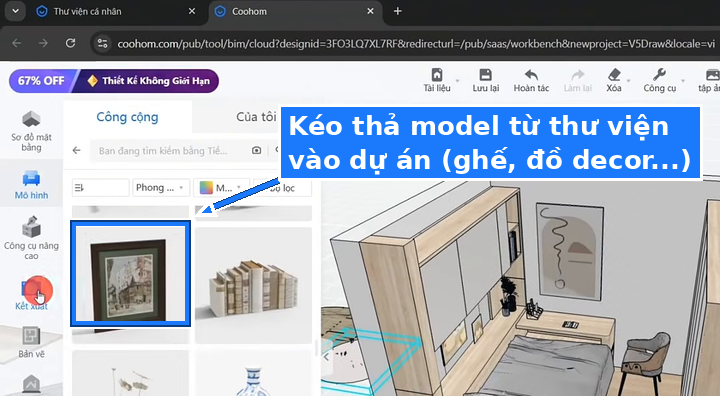Select the row of books model
Viewport: 720px width, 396px height.
coord(253,285)
